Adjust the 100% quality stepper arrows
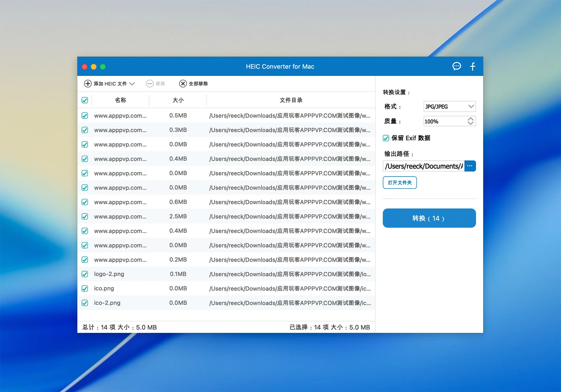The height and width of the screenshot is (392, 561). pyautogui.click(x=471, y=121)
